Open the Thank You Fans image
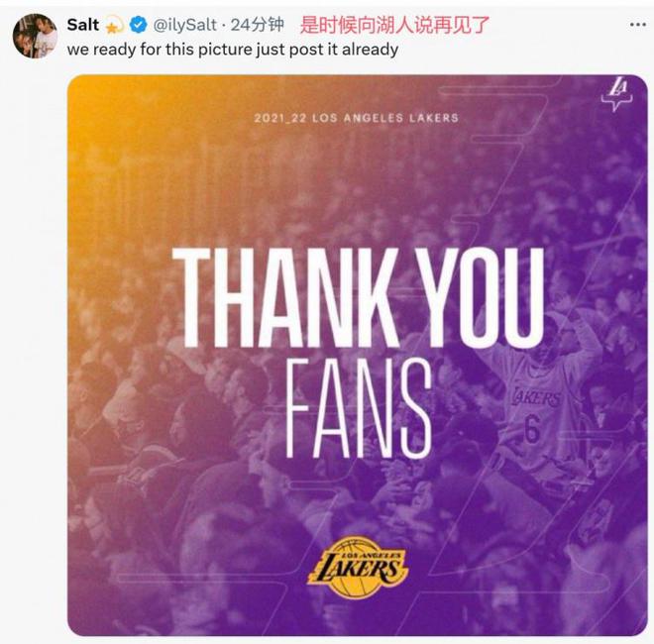654x644 pixels. [x=358, y=356]
